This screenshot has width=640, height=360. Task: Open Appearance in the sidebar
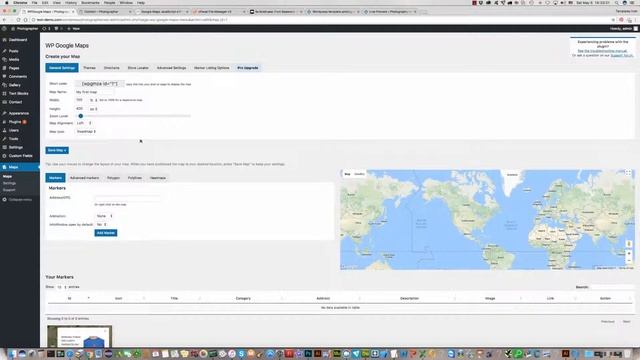(19, 113)
